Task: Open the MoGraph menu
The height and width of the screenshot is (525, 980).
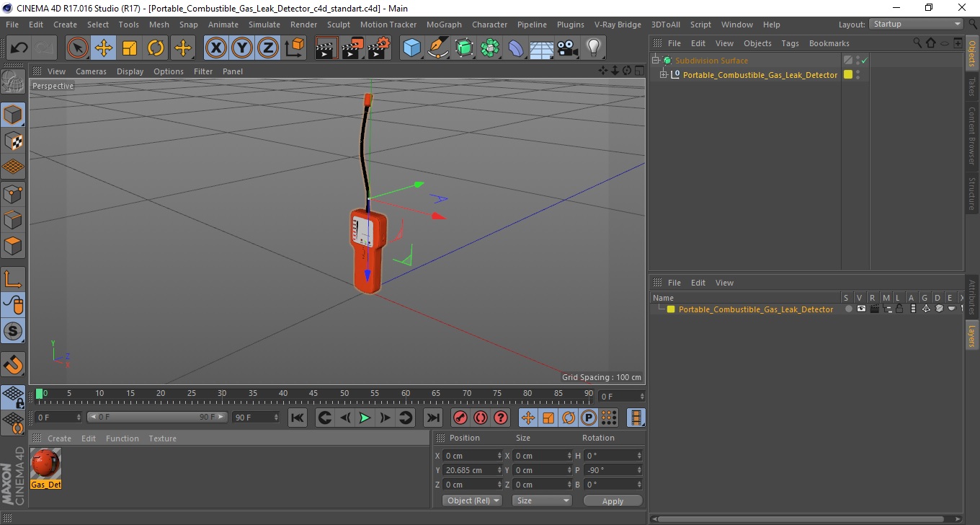Action: click(444, 25)
